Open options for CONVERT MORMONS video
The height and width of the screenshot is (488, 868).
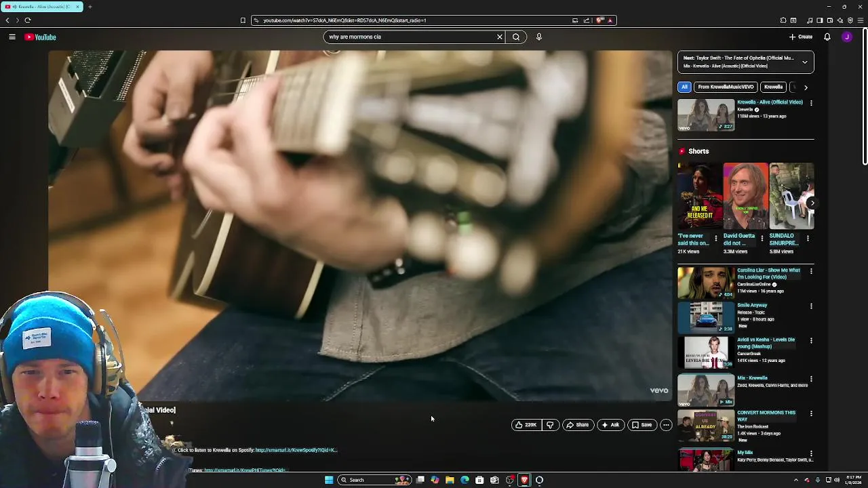click(x=811, y=413)
